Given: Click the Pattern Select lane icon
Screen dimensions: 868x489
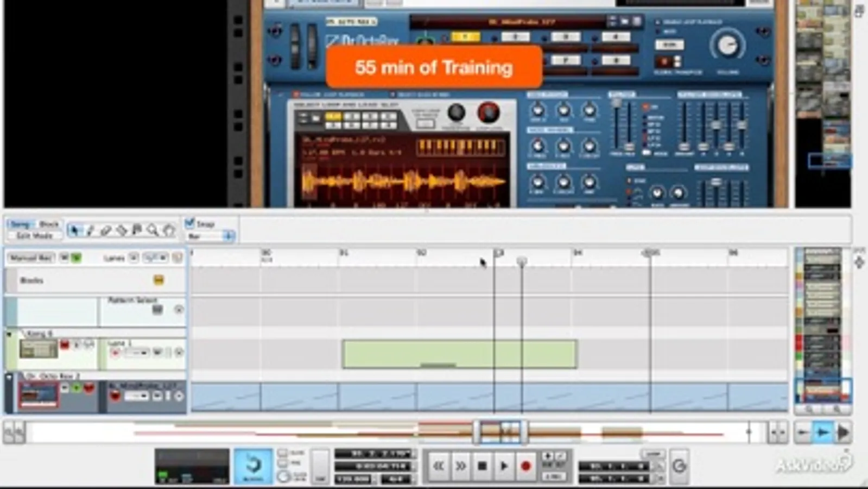Looking at the screenshot, I should click(157, 310).
